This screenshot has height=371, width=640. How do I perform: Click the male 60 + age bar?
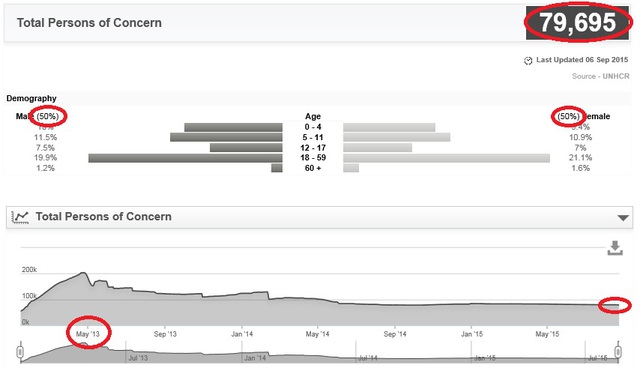pyautogui.click(x=277, y=168)
